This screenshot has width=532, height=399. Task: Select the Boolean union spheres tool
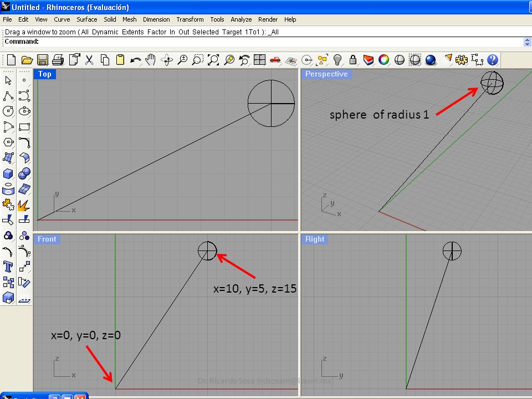coord(24,173)
